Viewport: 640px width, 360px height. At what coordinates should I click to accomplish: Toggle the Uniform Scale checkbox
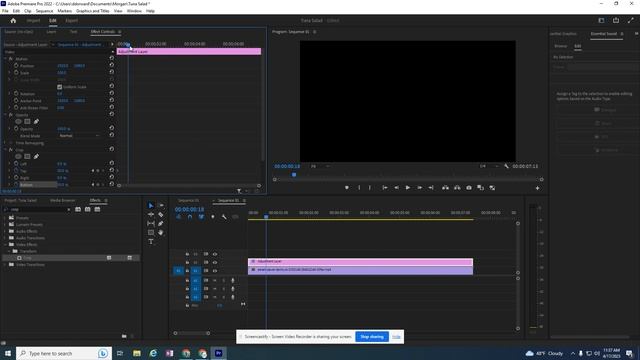coord(60,87)
